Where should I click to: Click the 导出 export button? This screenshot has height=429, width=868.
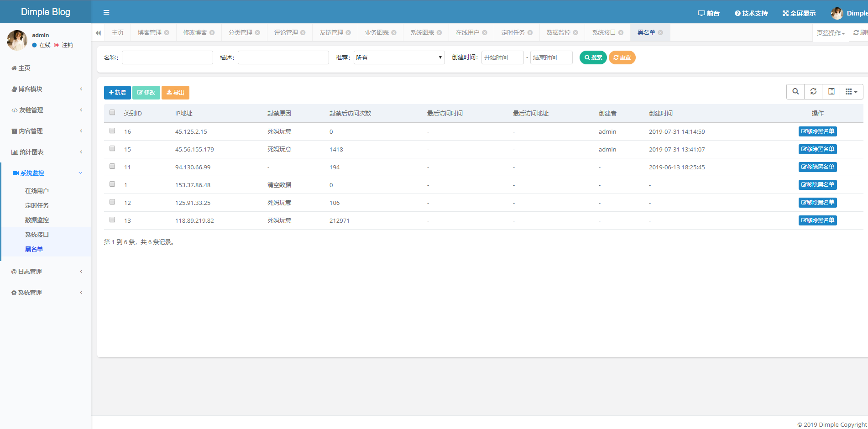coord(175,93)
